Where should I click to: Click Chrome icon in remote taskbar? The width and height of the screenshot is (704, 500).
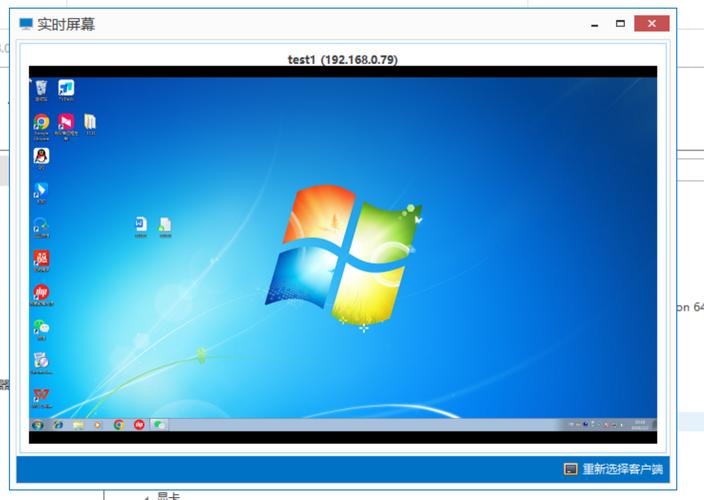pyautogui.click(x=119, y=425)
